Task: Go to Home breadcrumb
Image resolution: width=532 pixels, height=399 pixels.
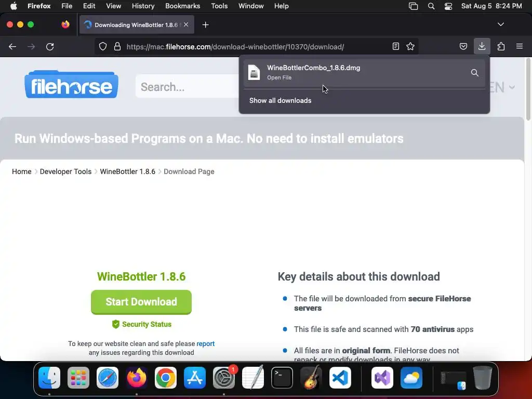Action: (x=22, y=171)
